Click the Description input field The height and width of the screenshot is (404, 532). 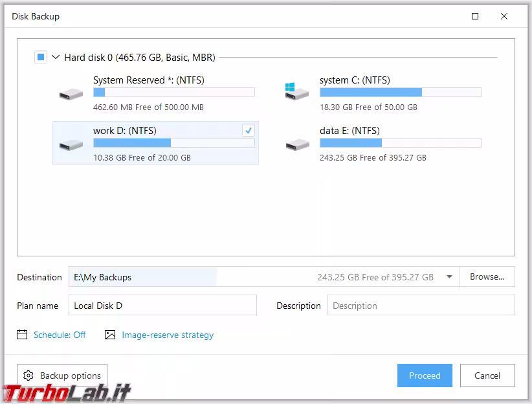[x=421, y=306]
